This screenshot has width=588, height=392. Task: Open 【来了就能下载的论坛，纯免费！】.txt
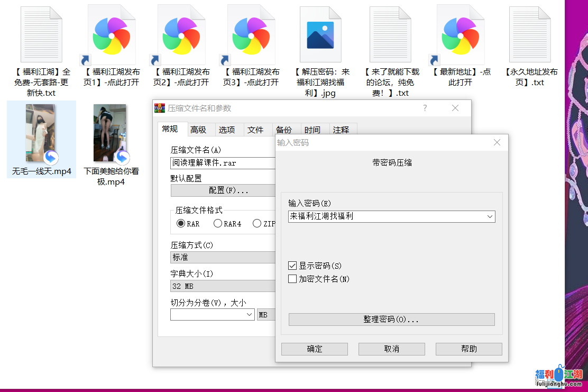(x=391, y=33)
